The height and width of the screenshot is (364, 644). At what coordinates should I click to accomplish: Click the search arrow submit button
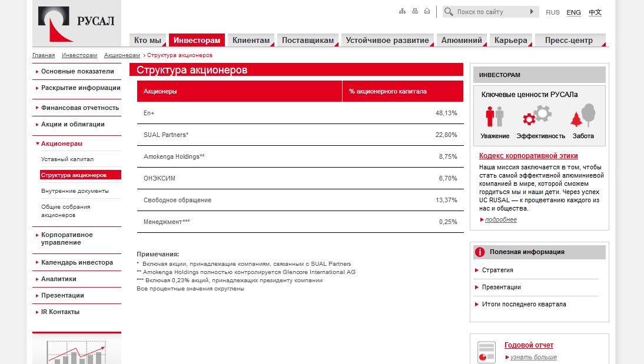[532, 12]
